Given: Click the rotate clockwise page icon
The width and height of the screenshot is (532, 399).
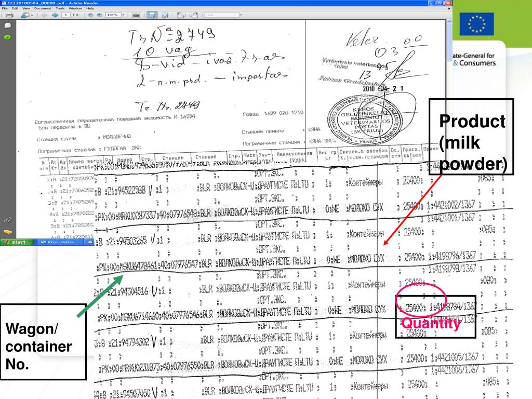Looking at the screenshot, I should pos(194,15).
